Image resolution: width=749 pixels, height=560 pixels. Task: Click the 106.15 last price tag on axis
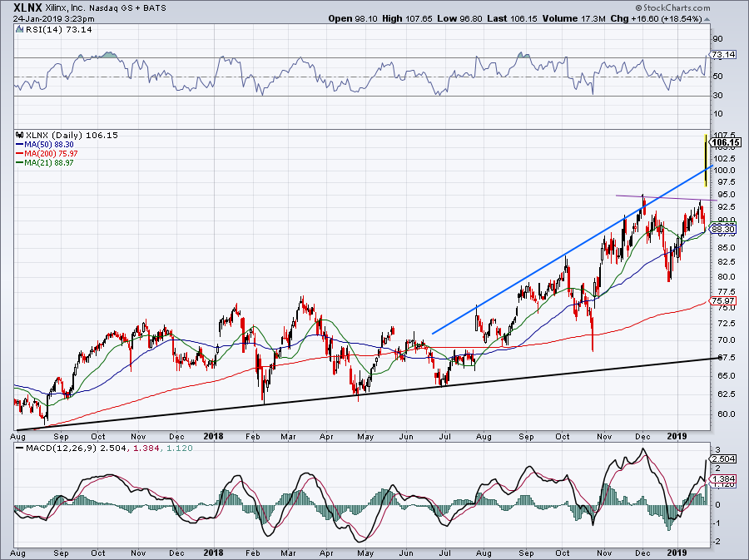pyautogui.click(x=725, y=142)
